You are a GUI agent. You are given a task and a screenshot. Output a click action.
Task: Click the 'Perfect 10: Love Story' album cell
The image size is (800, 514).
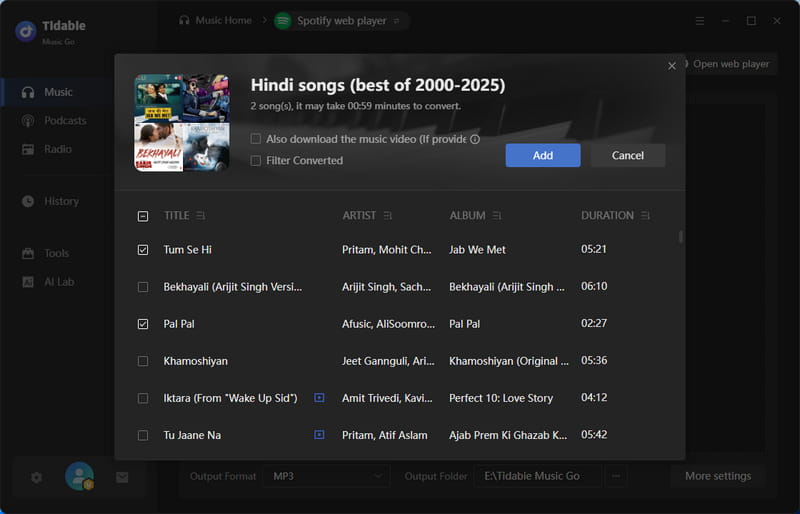(x=501, y=398)
